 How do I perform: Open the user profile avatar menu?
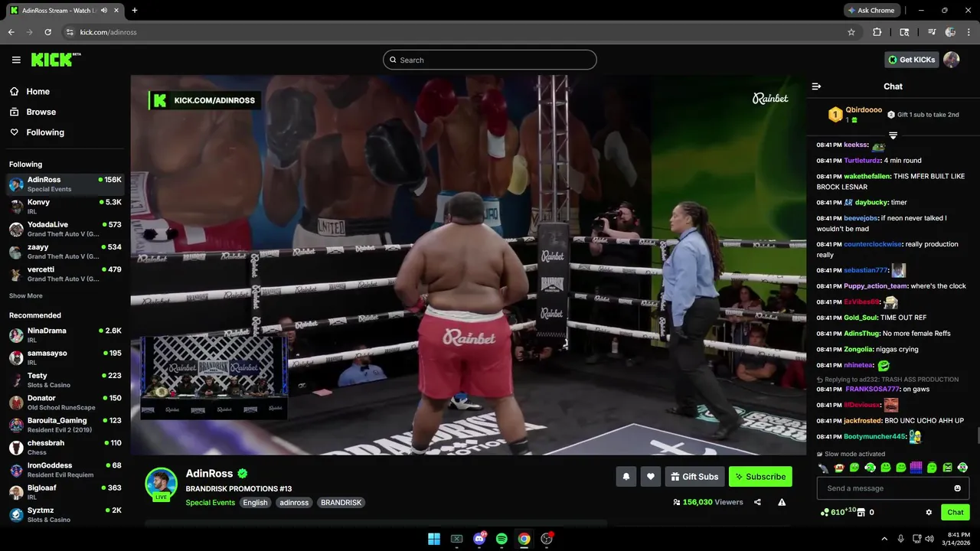(952, 60)
